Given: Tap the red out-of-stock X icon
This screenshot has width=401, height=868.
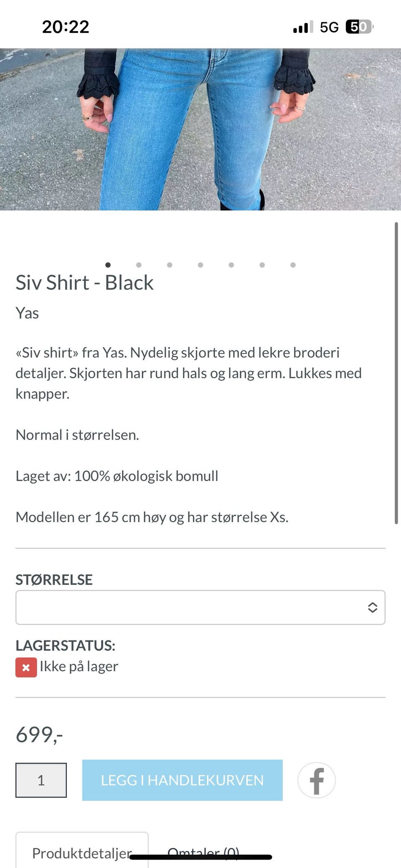Looking at the screenshot, I should tap(26, 667).
